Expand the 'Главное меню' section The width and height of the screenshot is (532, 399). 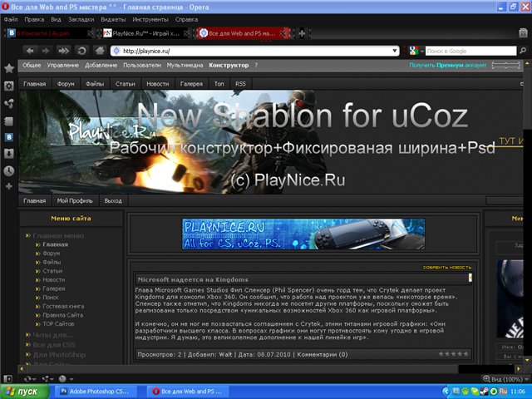(58, 235)
